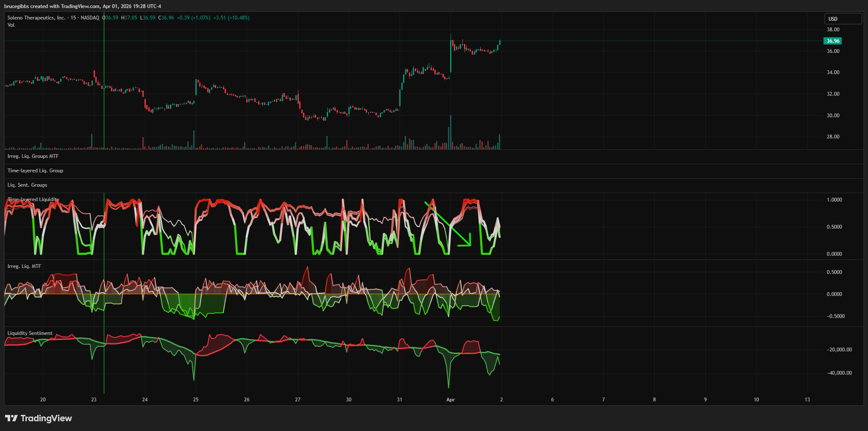Click the 25 date label on time axis
The width and height of the screenshot is (868, 431).
click(x=196, y=400)
